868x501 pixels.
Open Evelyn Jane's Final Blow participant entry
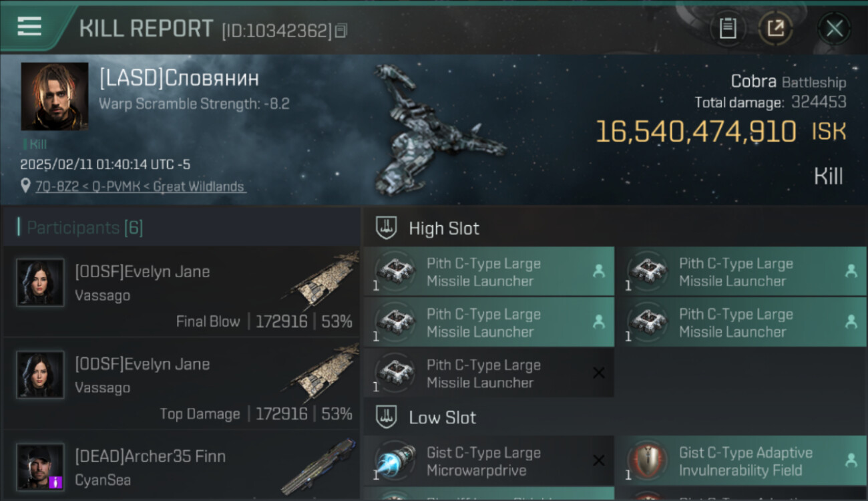point(182,291)
